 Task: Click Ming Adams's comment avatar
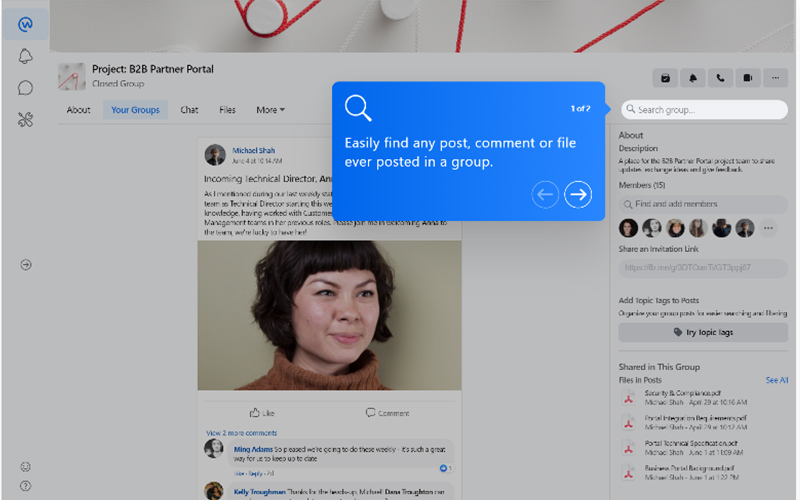pos(214,449)
